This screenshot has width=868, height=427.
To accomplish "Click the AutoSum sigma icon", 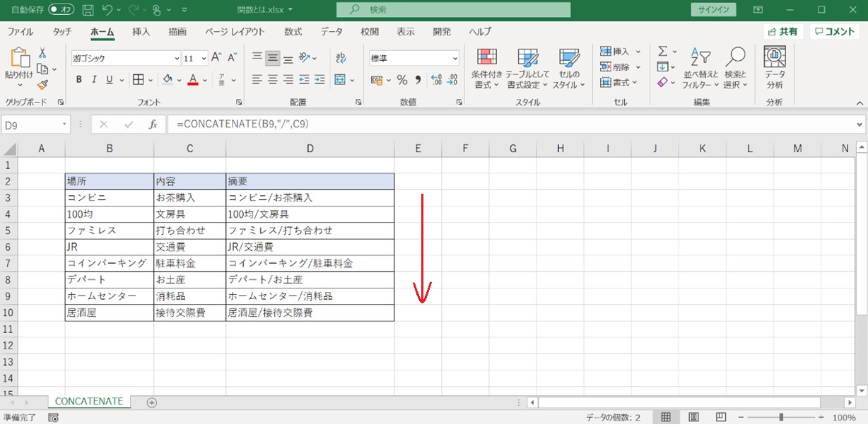I will click(x=663, y=51).
